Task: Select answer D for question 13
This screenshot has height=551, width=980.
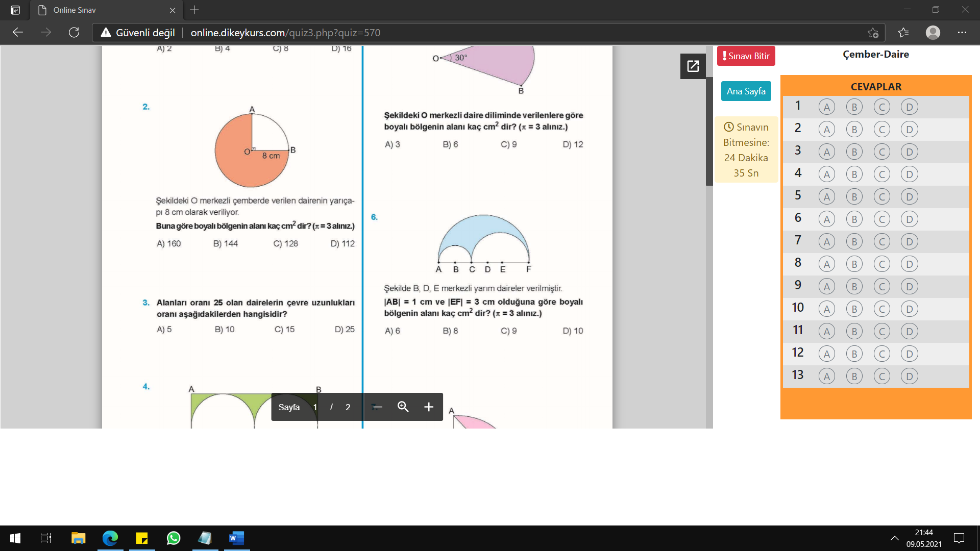Action: tap(909, 376)
